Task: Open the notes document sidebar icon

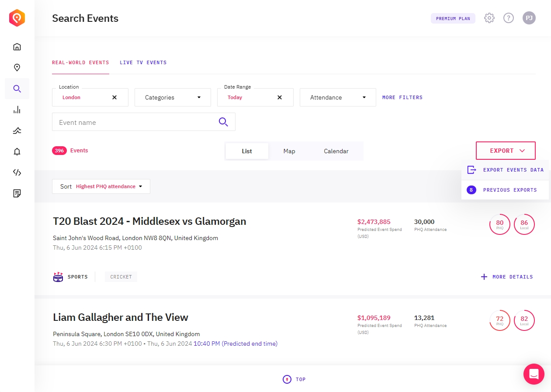Action: click(x=17, y=193)
